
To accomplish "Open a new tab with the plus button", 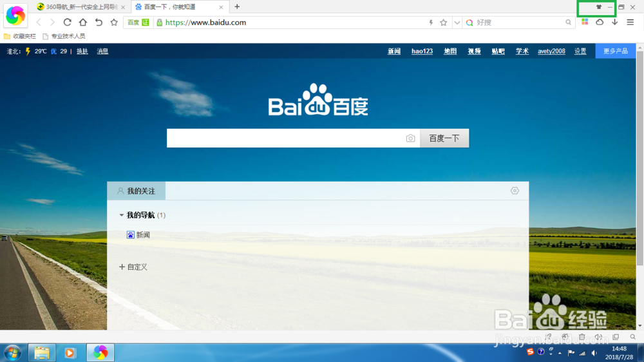I will click(x=237, y=6).
